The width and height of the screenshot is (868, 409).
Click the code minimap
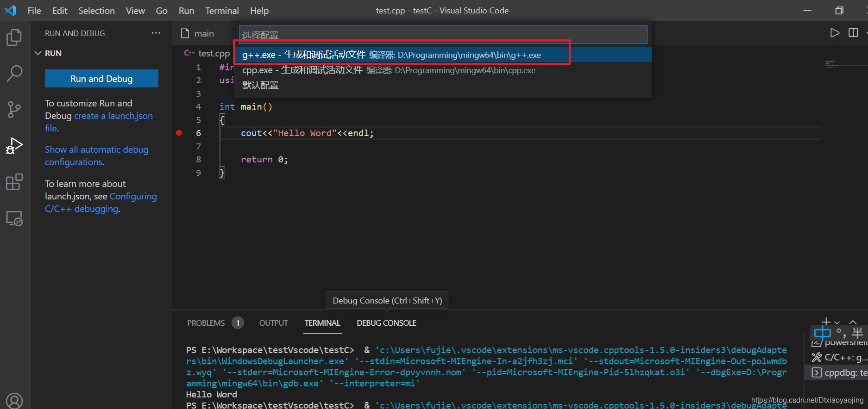click(845, 65)
